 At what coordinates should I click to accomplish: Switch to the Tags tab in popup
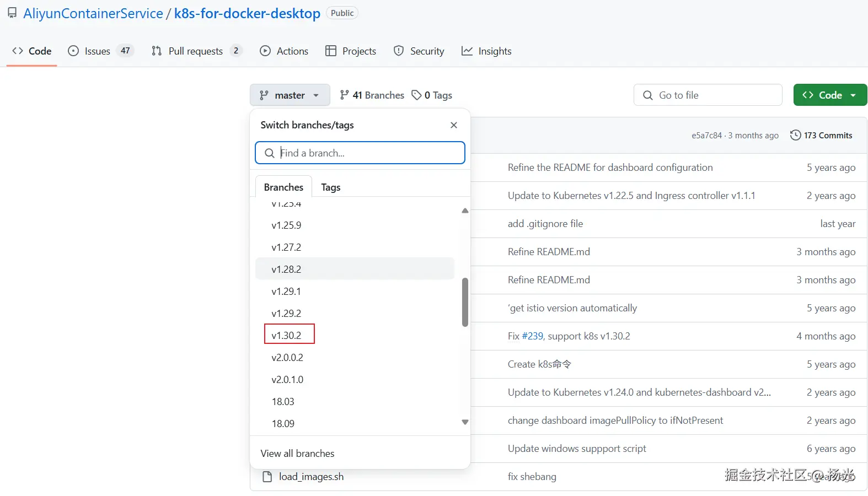point(331,187)
